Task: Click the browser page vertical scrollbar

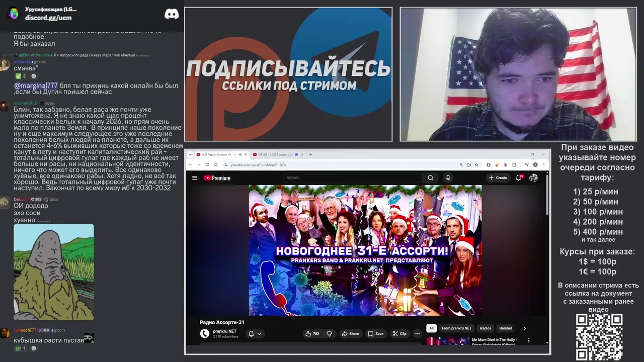Action: pos(547,196)
